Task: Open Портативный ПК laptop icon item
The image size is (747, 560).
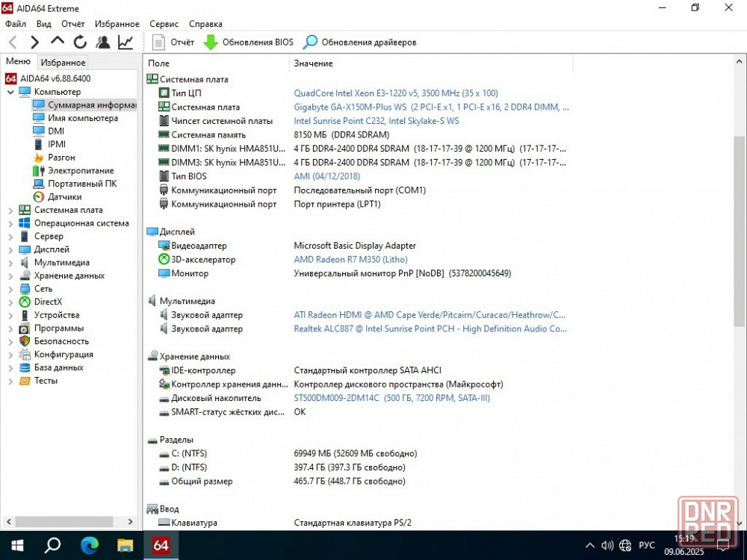Action: 75,184
